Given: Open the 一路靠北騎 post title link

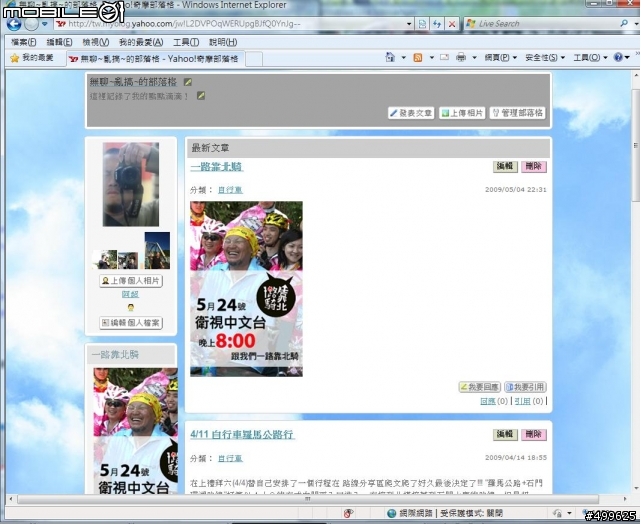Looking at the screenshot, I should coord(217,167).
